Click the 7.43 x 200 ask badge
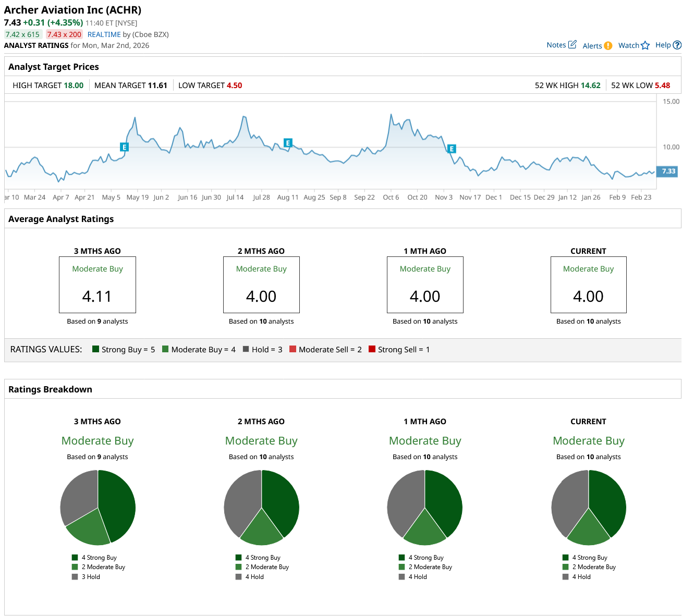The height and width of the screenshot is (616, 682). click(64, 34)
